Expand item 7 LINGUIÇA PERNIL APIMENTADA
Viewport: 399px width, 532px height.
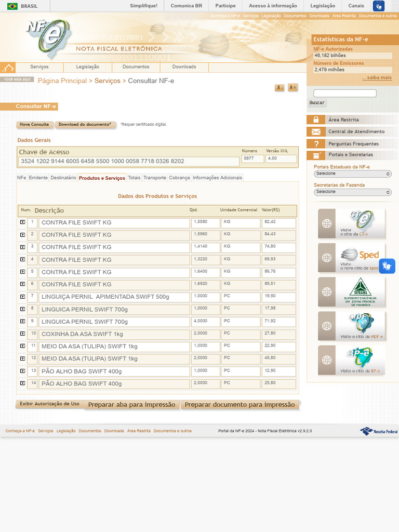22,297
